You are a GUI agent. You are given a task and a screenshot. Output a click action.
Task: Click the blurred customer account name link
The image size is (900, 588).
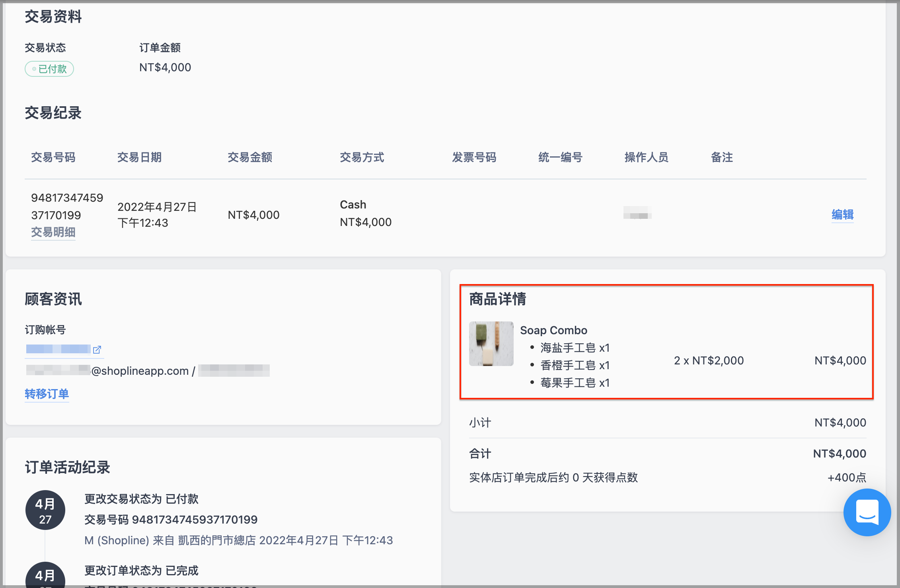click(x=58, y=349)
